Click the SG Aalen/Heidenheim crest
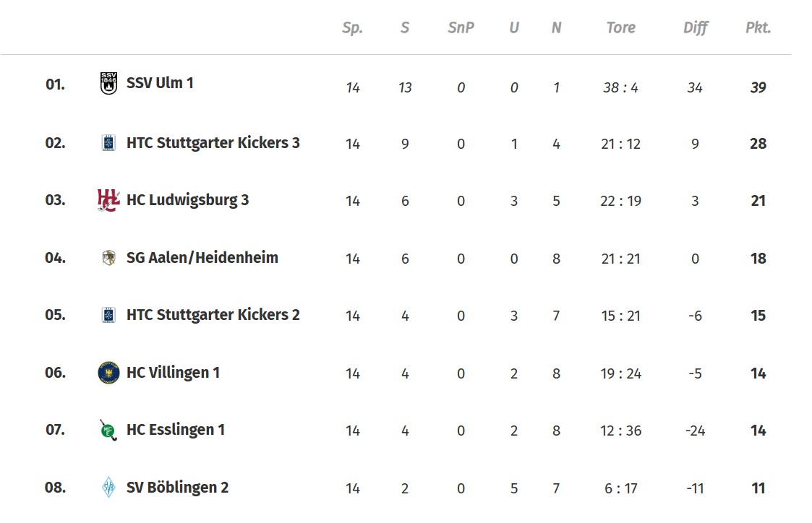This screenshot has width=812, height=523. point(108,258)
